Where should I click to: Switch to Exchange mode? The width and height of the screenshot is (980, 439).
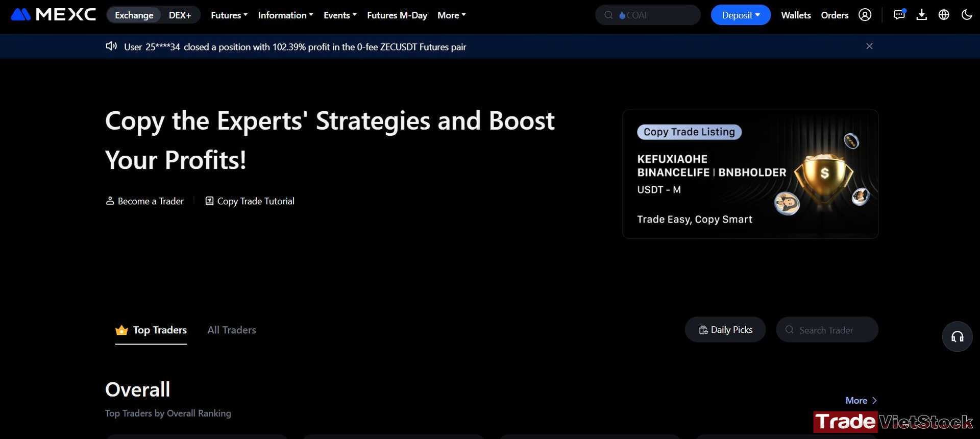coord(134,15)
